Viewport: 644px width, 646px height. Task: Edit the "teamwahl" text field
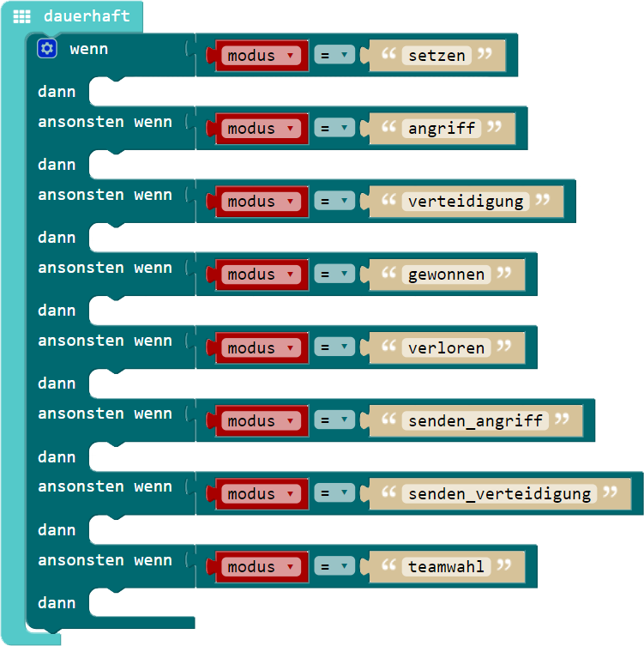pos(447,567)
